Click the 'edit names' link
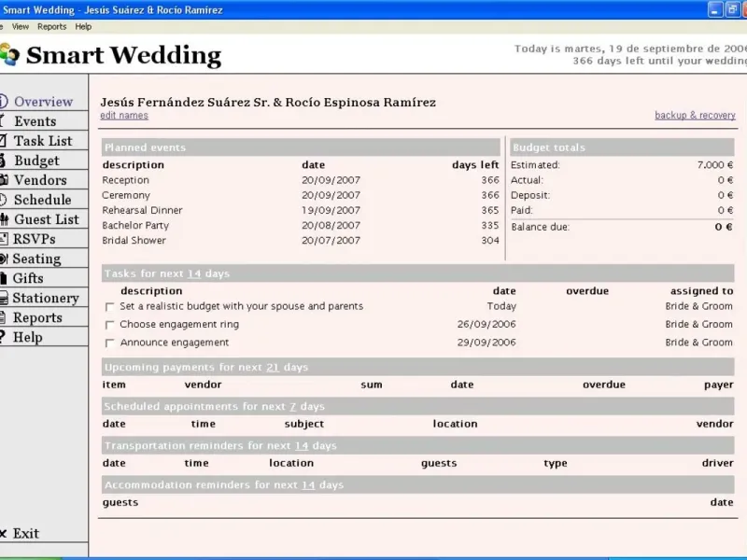The width and height of the screenshot is (747, 560). [124, 115]
